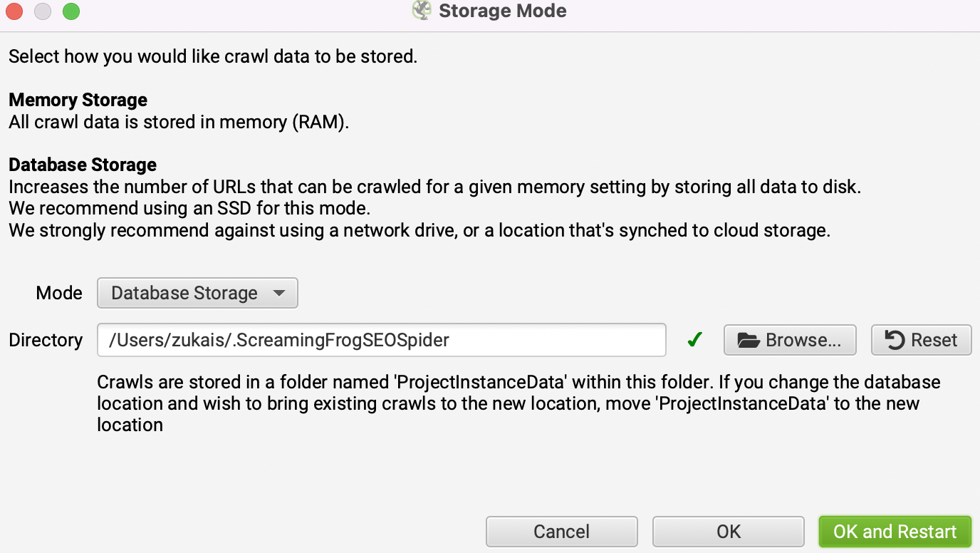Click the Directory field label

tap(46, 340)
